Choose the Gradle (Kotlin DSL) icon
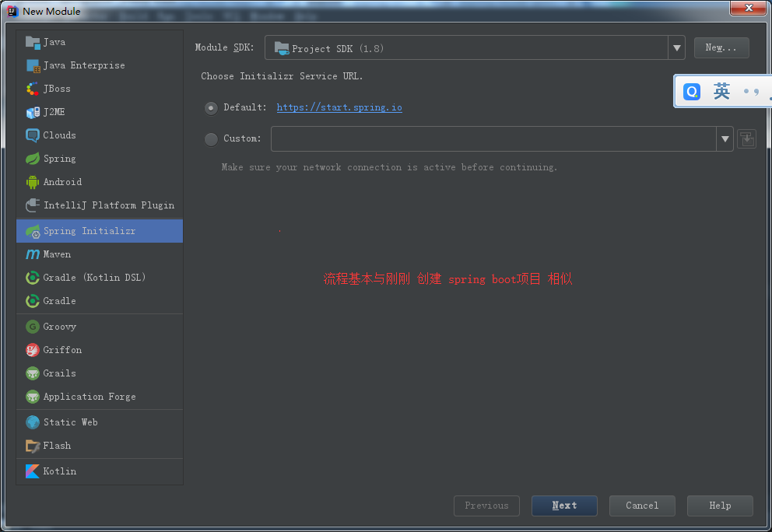The height and width of the screenshot is (532, 772). click(33, 278)
